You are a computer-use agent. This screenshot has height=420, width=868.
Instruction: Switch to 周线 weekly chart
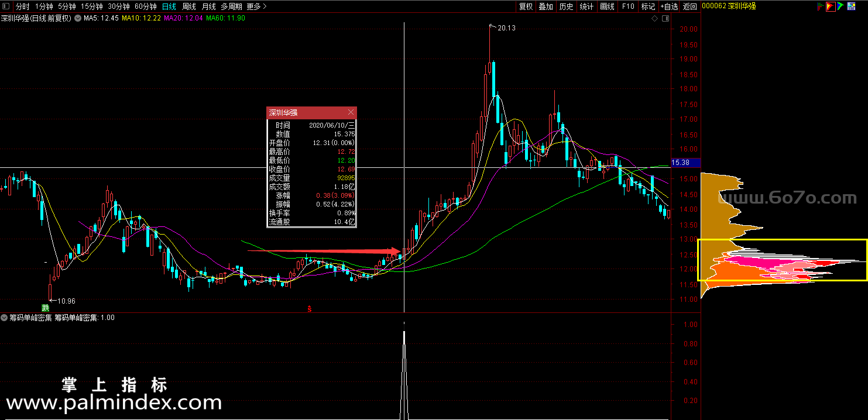[188, 6]
